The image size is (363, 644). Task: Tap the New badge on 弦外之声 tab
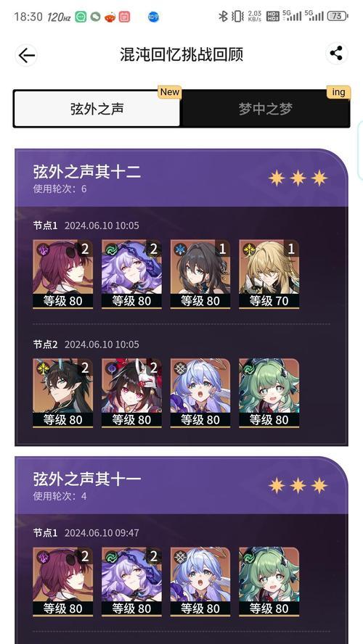click(170, 92)
